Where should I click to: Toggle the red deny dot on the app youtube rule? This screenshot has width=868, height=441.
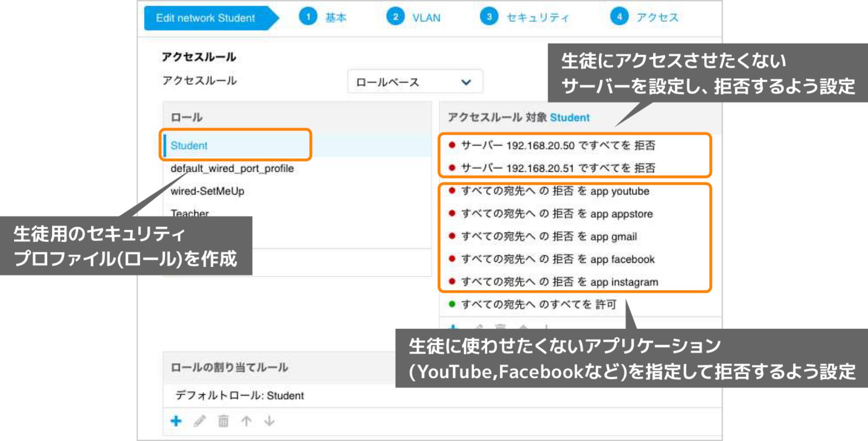[x=451, y=191]
